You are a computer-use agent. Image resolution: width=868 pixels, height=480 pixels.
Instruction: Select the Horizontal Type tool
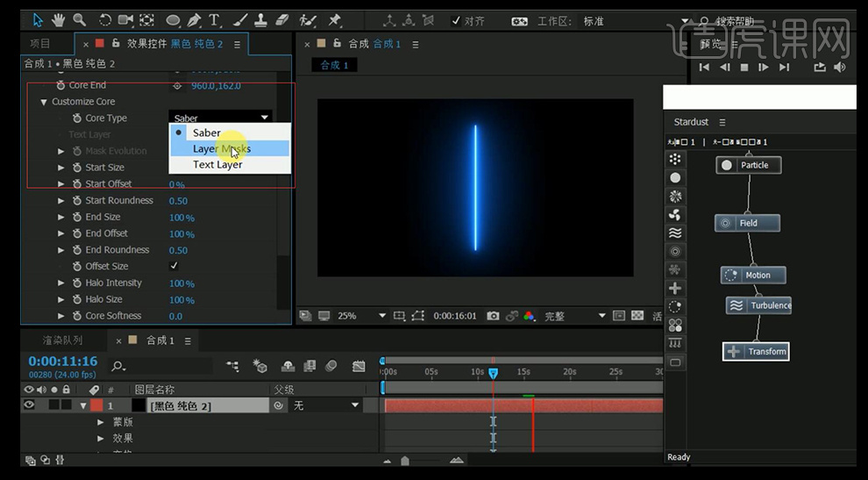(215, 19)
